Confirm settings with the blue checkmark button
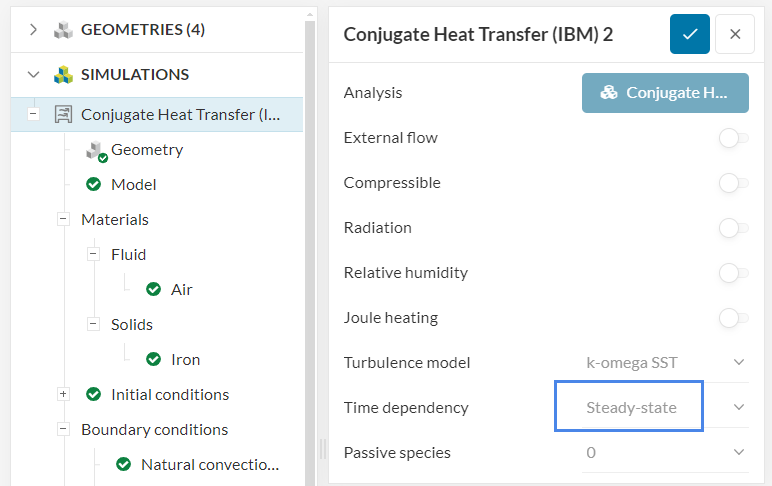 [690, 34]
